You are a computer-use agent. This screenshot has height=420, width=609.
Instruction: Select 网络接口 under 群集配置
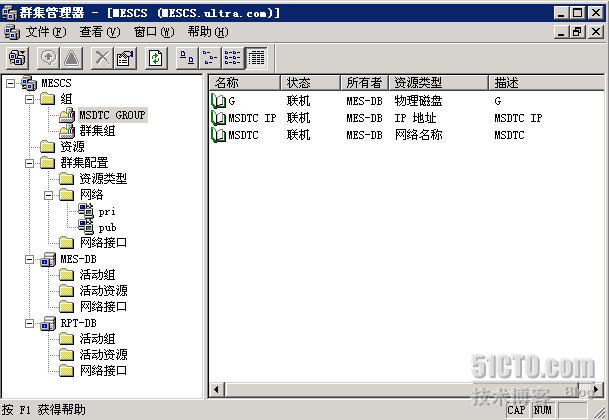pyautogui.click(x=103, y=243)
